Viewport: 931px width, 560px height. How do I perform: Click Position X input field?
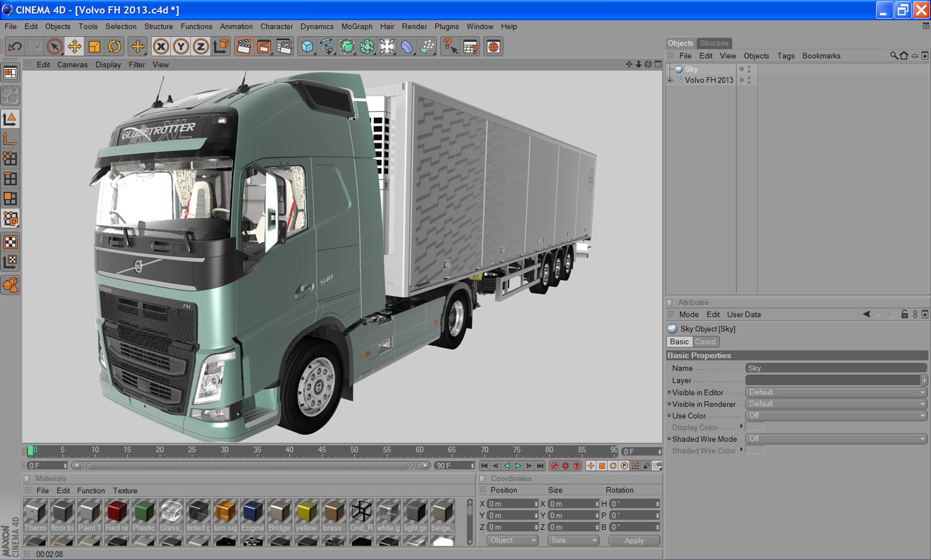click(x=513, y=504)
